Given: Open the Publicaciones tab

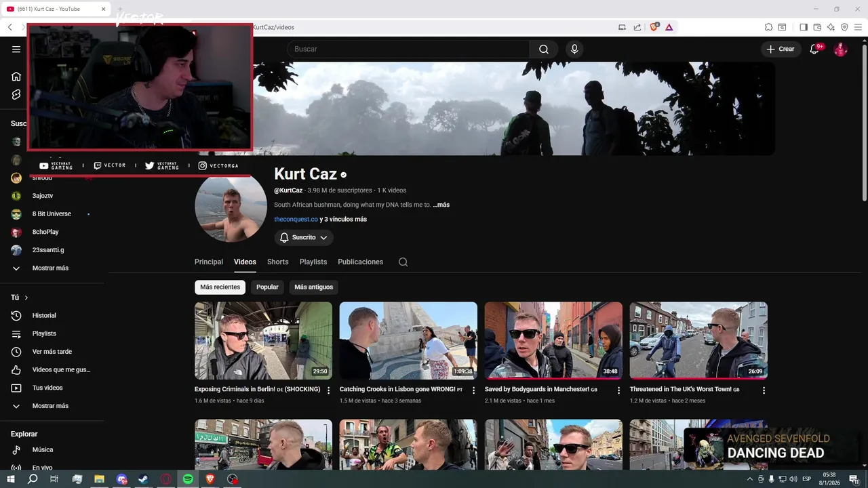Looking at the screenshot, I should (361, 262).
